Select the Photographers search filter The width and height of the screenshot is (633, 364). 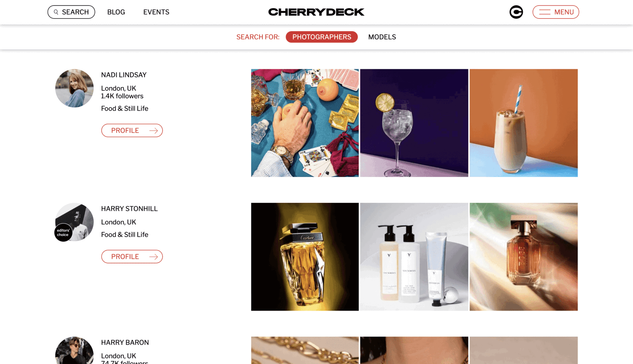point(322,37)
